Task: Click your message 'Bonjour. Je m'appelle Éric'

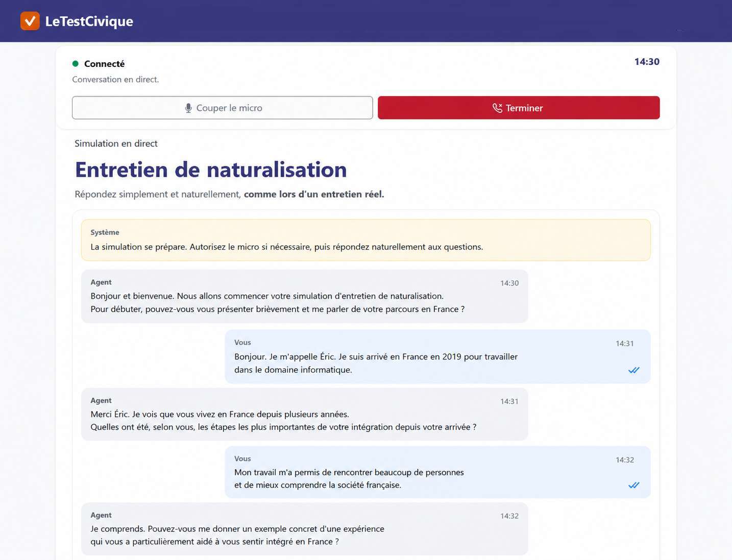Action: [437, 356]
